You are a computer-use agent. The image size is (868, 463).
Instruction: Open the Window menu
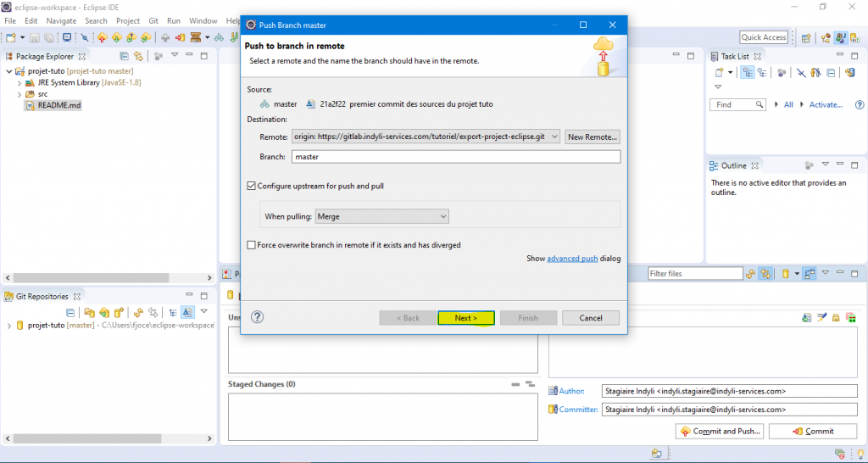click(x=203, y=20)
